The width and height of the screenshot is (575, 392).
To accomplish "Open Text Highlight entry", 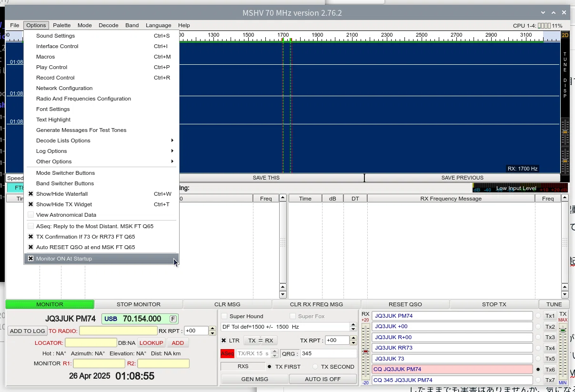I will [x=101, y=120].
